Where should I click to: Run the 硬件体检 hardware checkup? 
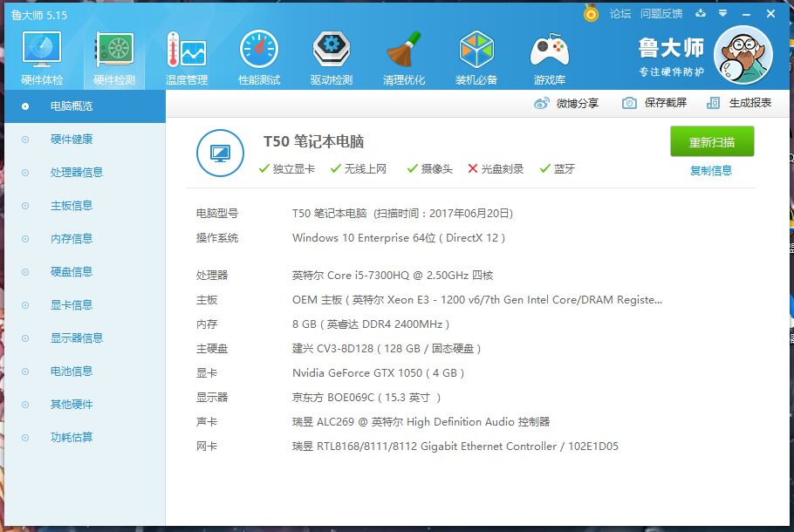tap(40, 55)
